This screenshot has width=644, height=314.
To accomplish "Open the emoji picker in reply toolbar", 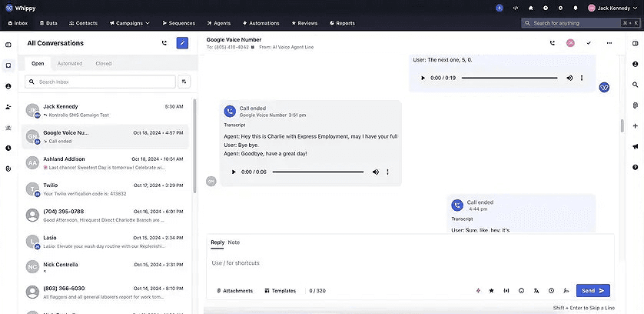I will coord(522,291).
